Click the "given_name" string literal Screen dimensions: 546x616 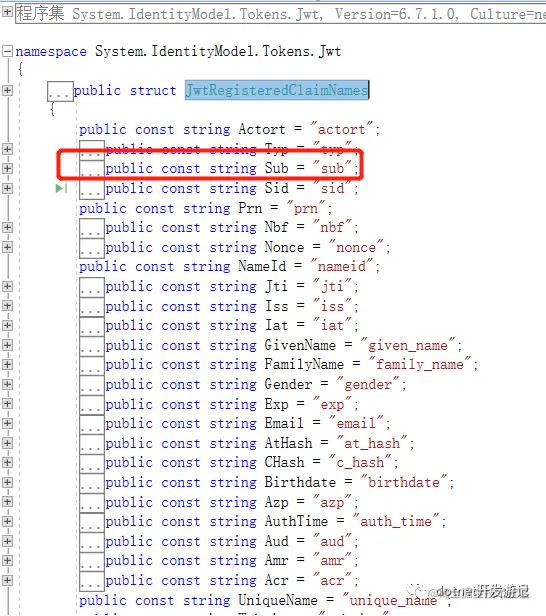tap(408, 346)
